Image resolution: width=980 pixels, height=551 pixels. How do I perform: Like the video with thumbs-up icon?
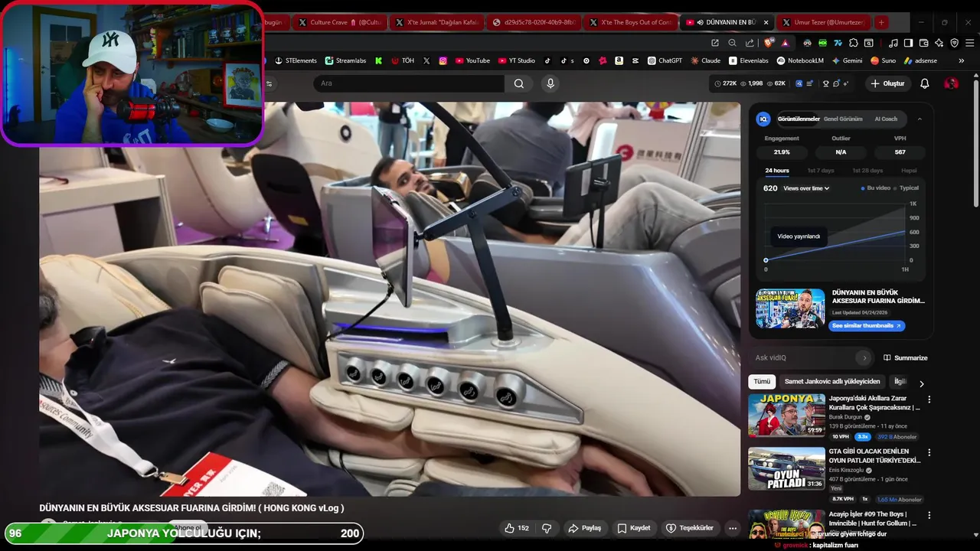pos(517,528)
